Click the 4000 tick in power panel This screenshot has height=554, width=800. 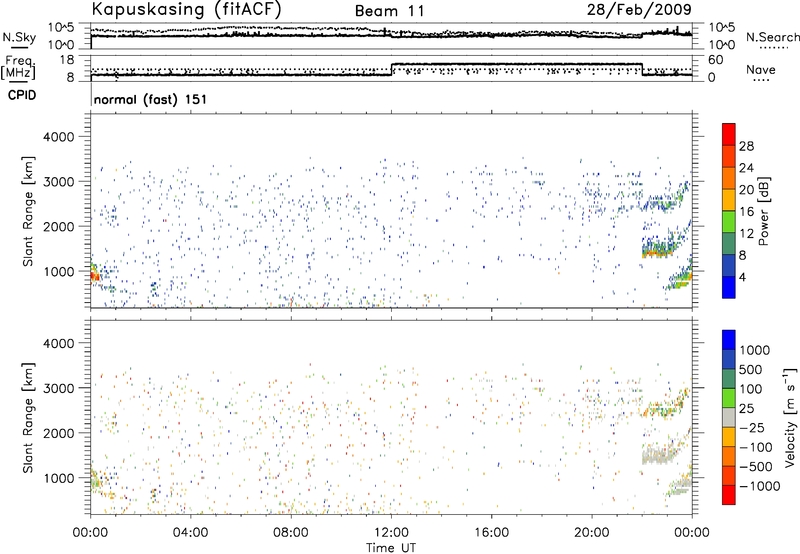point(59,137)
